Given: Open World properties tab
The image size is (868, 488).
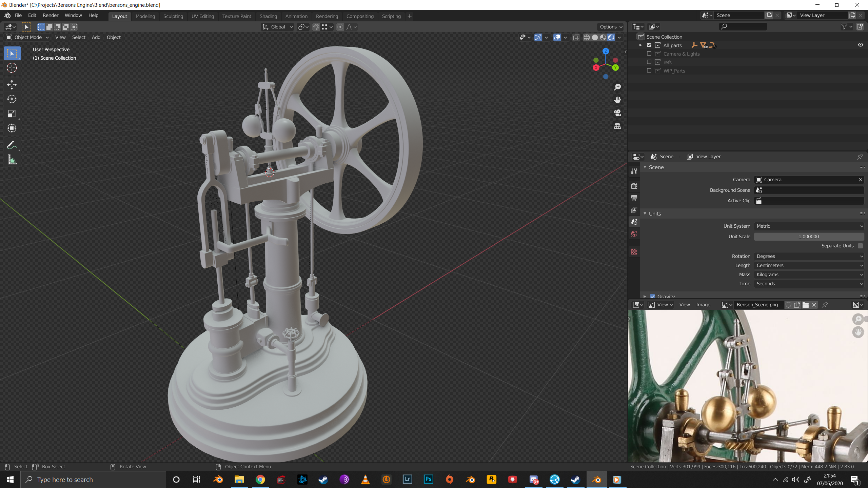Looking at the screenshot, I should [x=634, y=234].
